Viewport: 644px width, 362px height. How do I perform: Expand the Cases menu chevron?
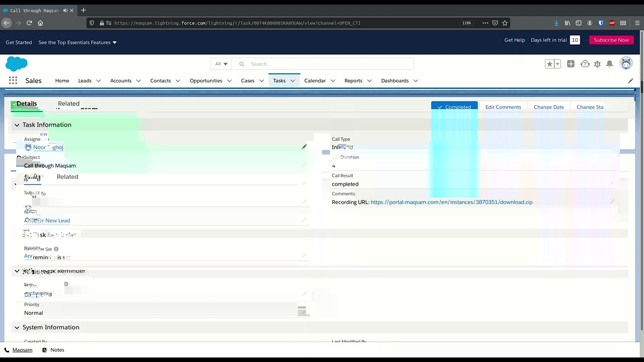tap(262, 80)
